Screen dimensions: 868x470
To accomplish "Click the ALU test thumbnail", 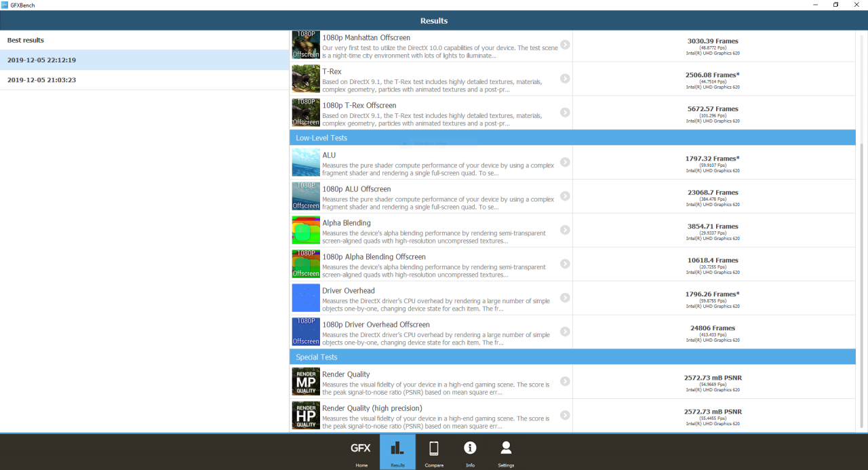I will pos(306,162).
